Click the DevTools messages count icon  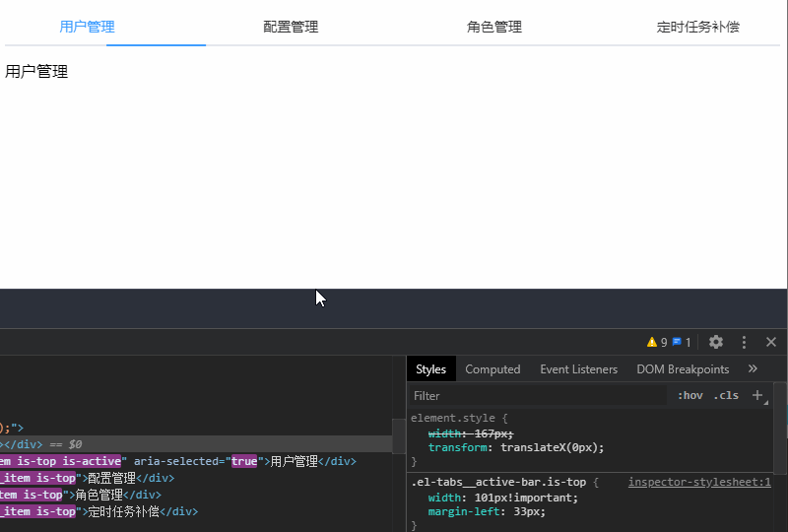[682, 343]
